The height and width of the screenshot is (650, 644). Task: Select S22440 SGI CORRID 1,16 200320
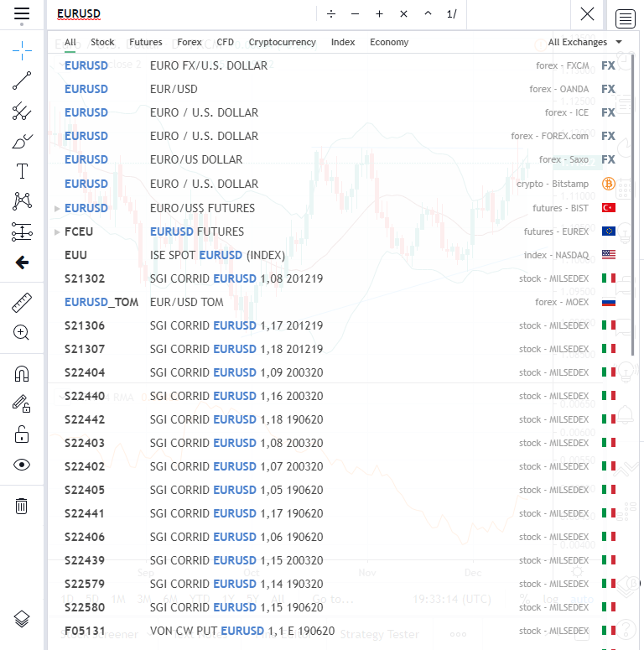click(x=339, y=396)
